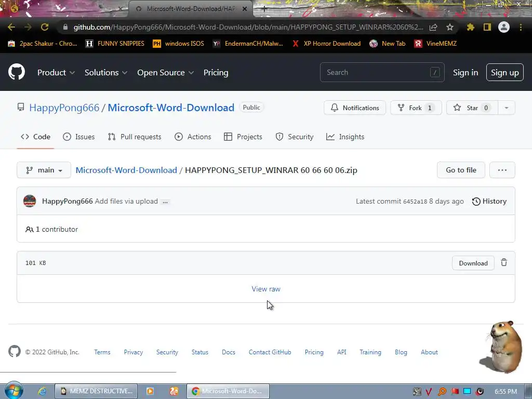Open the FUNNY SNIPPIES bookmark
The width and height of the screenshot is (532, 399).
coord(115,44)
